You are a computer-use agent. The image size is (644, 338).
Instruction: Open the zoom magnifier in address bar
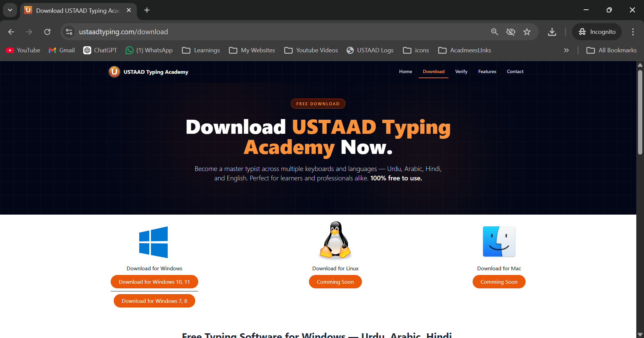pos(494,32)
